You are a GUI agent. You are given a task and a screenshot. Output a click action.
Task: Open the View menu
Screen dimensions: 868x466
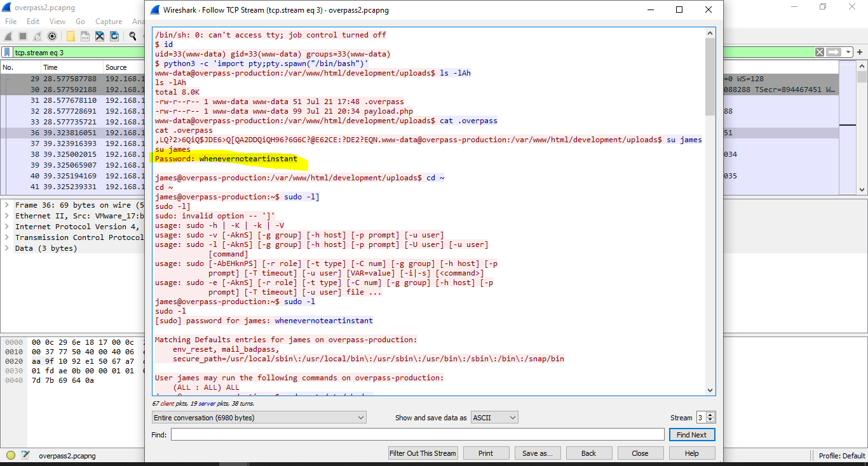(x=57, y=22)
